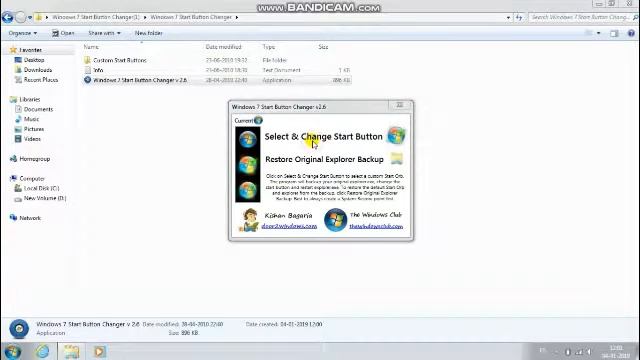Select Network in the navigation pane

(x=30, y=218)
